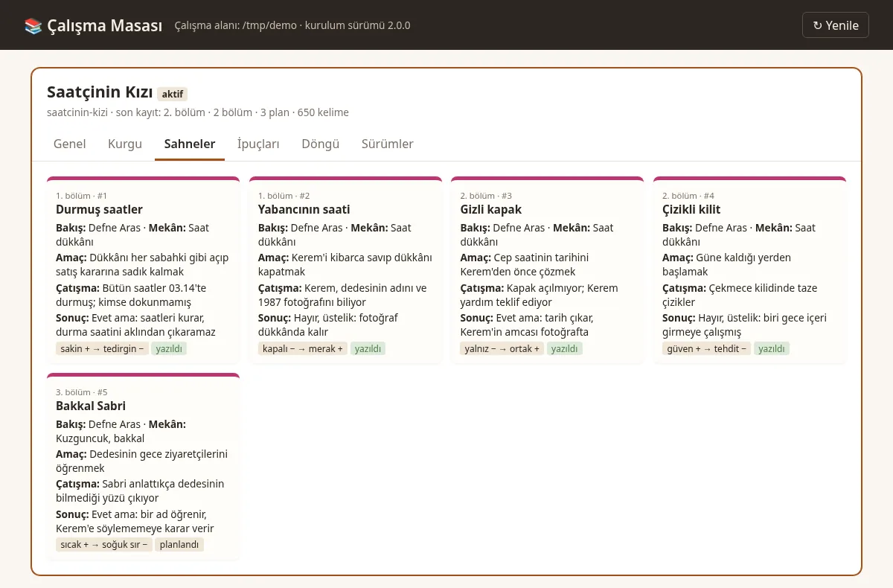
Task: Go to the Döngü tab
Action: point(321,144)
